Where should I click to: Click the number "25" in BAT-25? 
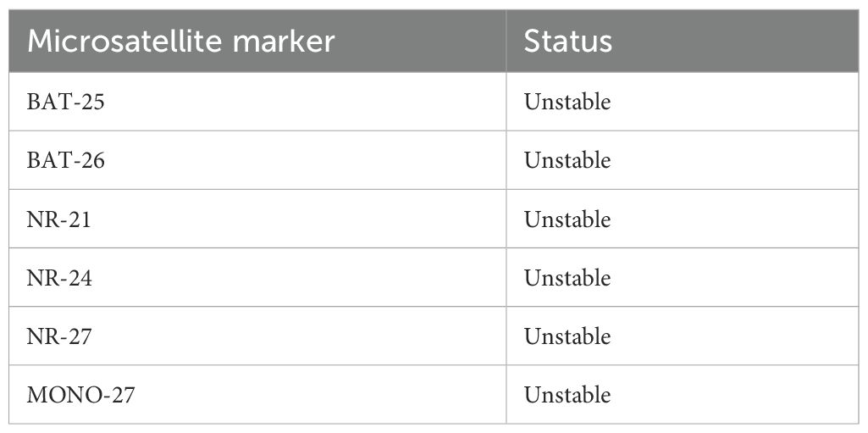click(92, 102)
